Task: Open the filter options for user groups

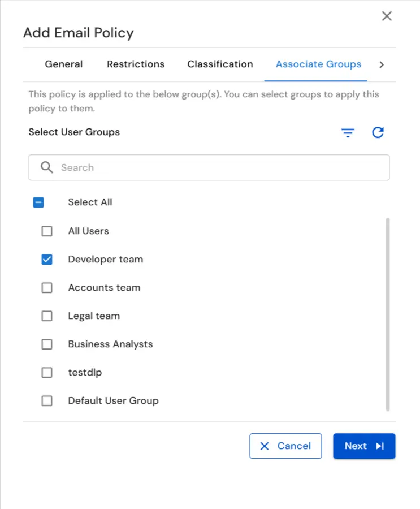Action: pyautogui.click(x=348, y=133)
